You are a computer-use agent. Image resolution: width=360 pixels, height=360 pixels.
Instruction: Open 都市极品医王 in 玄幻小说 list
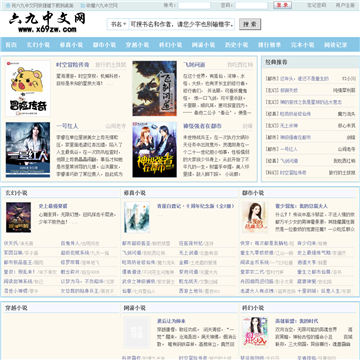coord(18,262)
